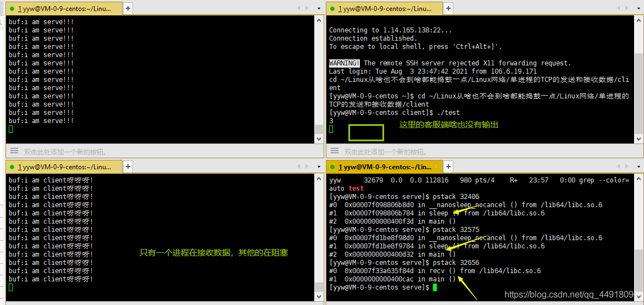Open tab list dropdown in SSH login pane
Viewport: 644px width, 305px height.
pyautogui.click(x=640, y=8)
